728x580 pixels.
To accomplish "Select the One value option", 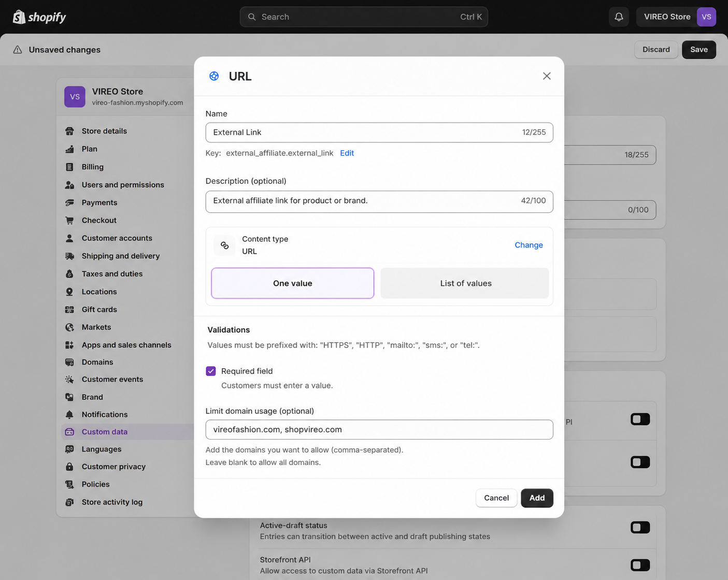I will tap(293, 283).
